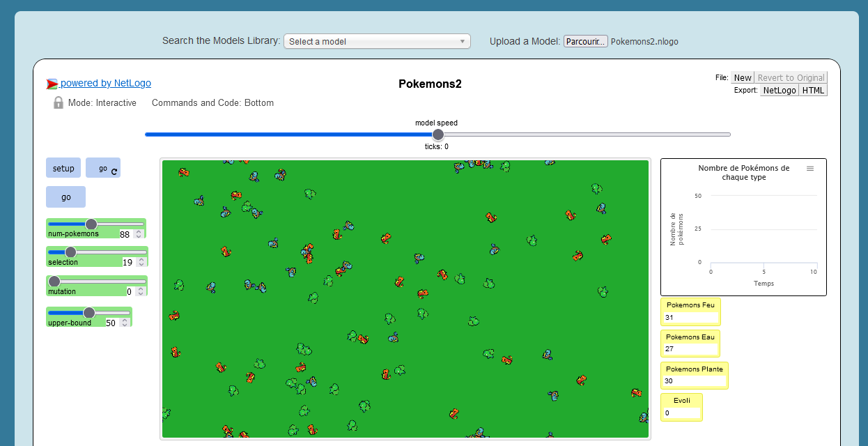Click the forever 'go' button with loop arrow
868x446 pixels.
pyautogui.click(x=103, y=168)
